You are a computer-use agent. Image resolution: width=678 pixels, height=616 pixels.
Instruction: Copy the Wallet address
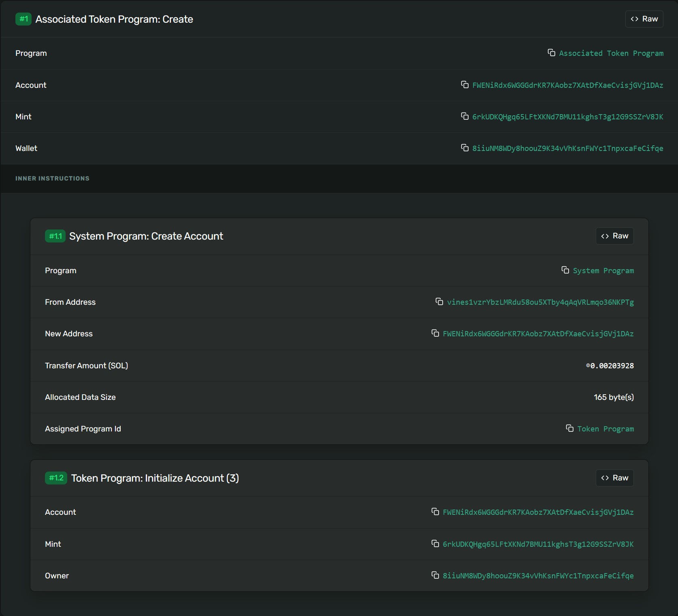pos(465,148)
